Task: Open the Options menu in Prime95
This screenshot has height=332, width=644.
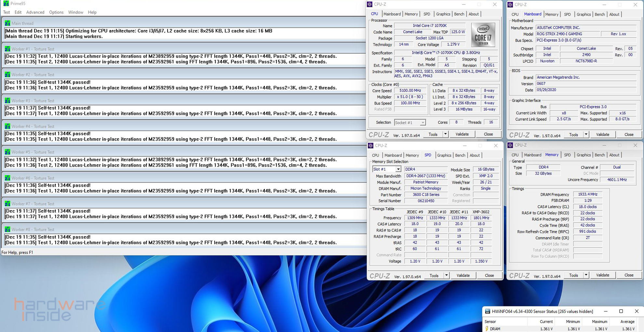Action: coord(56,12)
